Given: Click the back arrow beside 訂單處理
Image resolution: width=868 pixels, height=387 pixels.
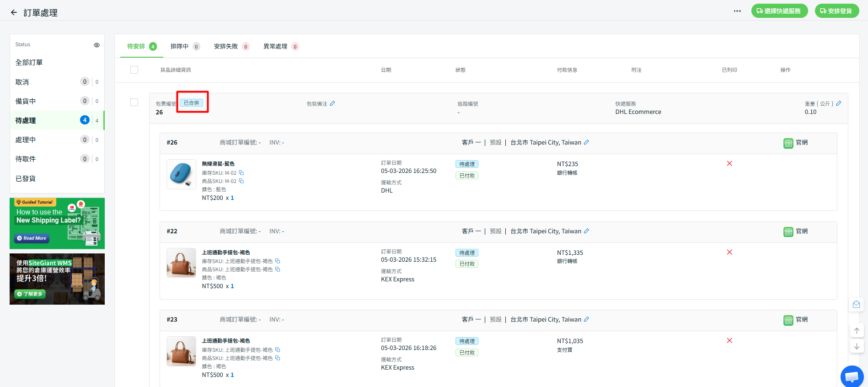Looking at the screenshot, I should click(x=14, y=13).
